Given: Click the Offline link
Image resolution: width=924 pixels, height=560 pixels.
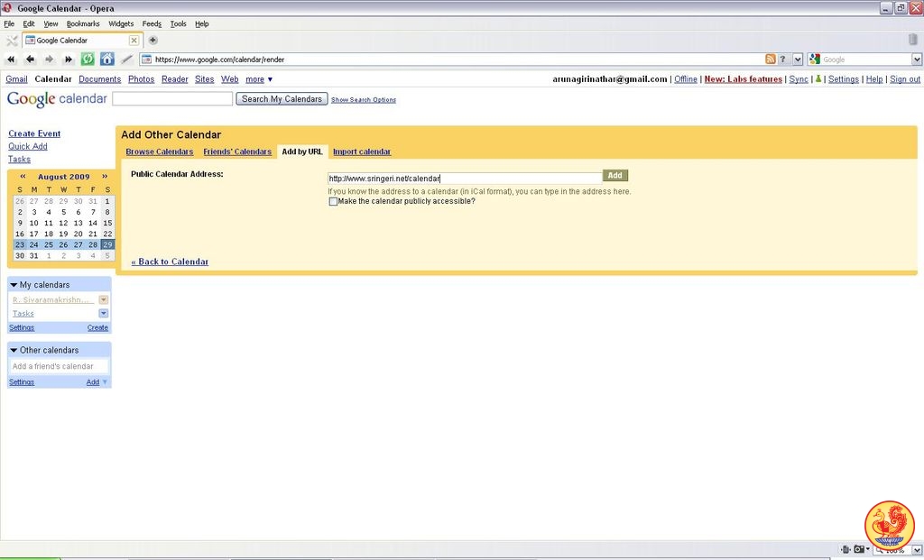Looking at the screenshot, I should pos(686,79).
